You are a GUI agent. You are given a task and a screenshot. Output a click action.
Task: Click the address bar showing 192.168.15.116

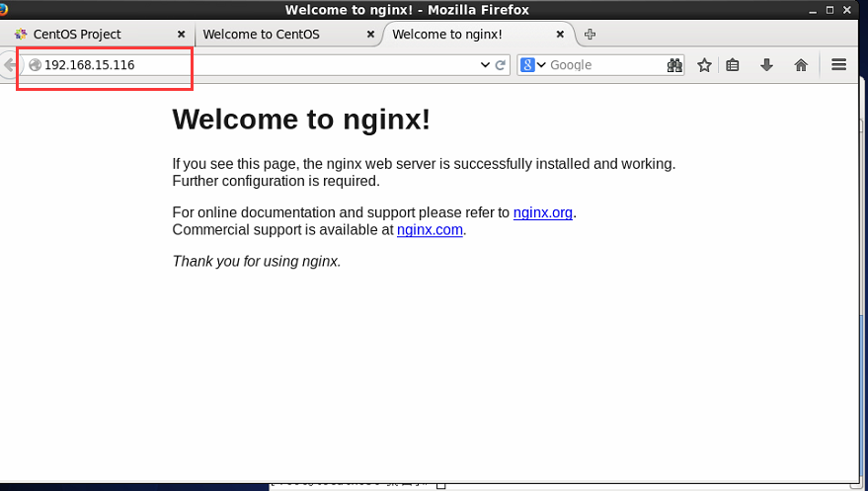263,65
